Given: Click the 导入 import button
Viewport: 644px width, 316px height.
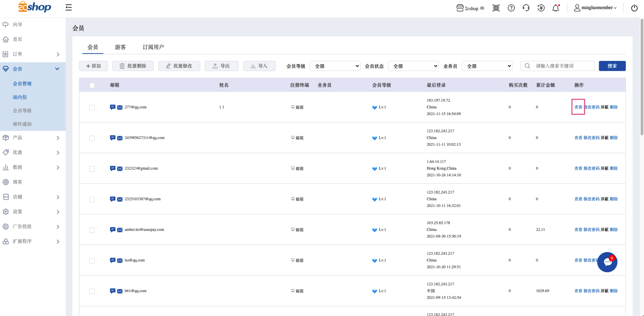Looking at the screenshot, I should (259, 66).
